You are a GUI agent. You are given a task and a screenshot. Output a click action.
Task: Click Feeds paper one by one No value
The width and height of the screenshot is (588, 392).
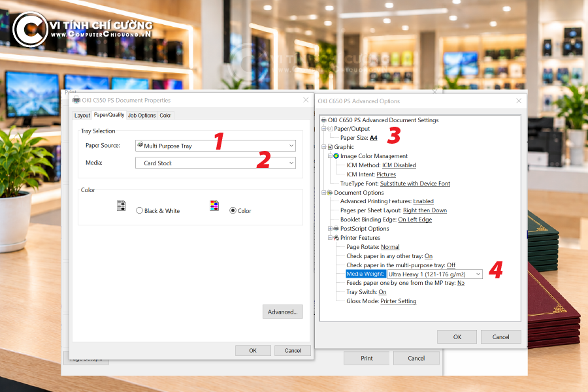click(x=461, y=283)
